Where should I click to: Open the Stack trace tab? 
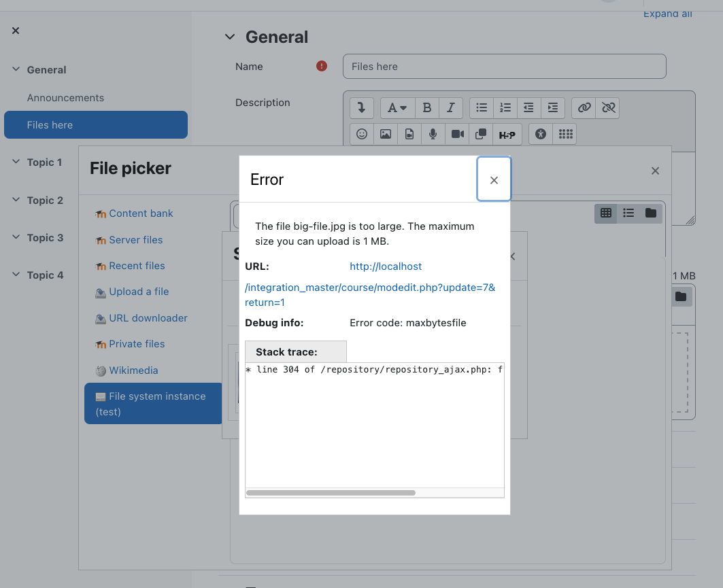(296, 352)
